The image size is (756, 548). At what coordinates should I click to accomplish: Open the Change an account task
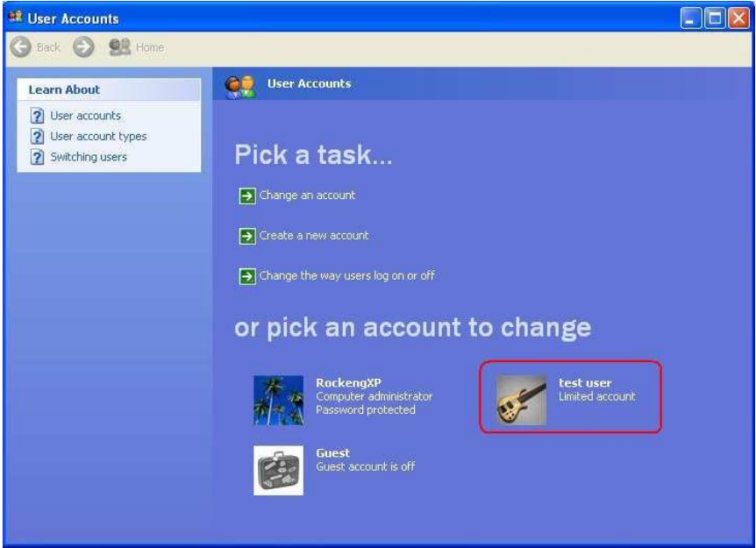click(x=307, y=196)
